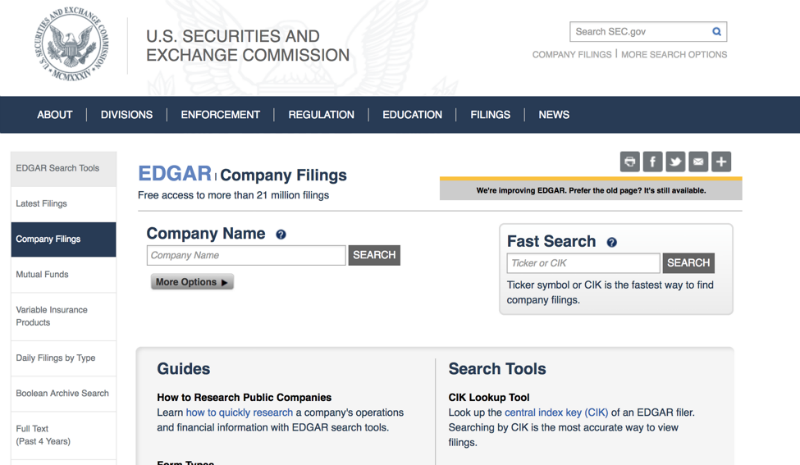Click the EDGAR heading text
This screenshot has height=465, width=800.
(x=174, y=174)
